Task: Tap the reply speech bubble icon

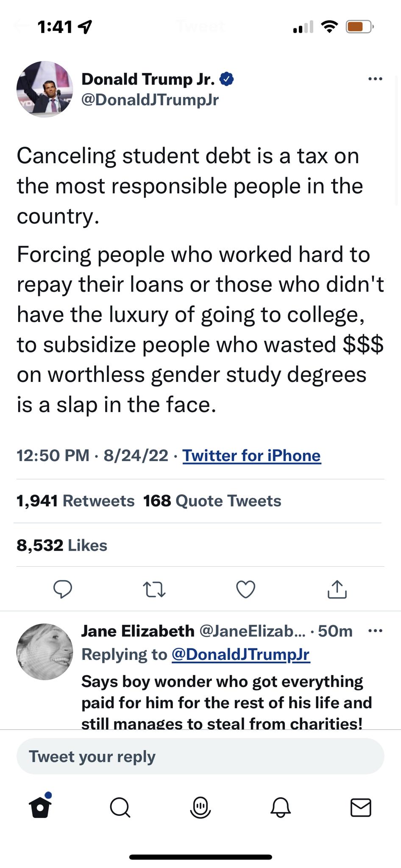Action: [63, 589]
